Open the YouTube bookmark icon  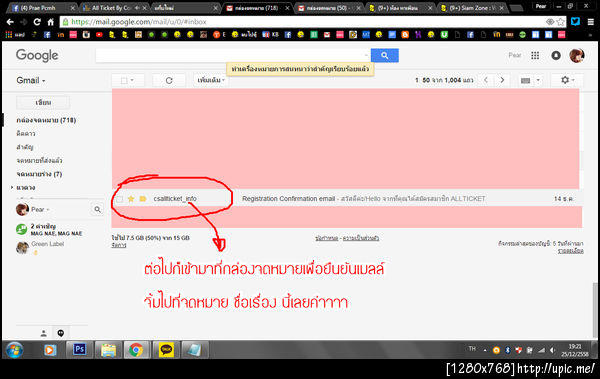pyautogui.click(x=99, y=34)
